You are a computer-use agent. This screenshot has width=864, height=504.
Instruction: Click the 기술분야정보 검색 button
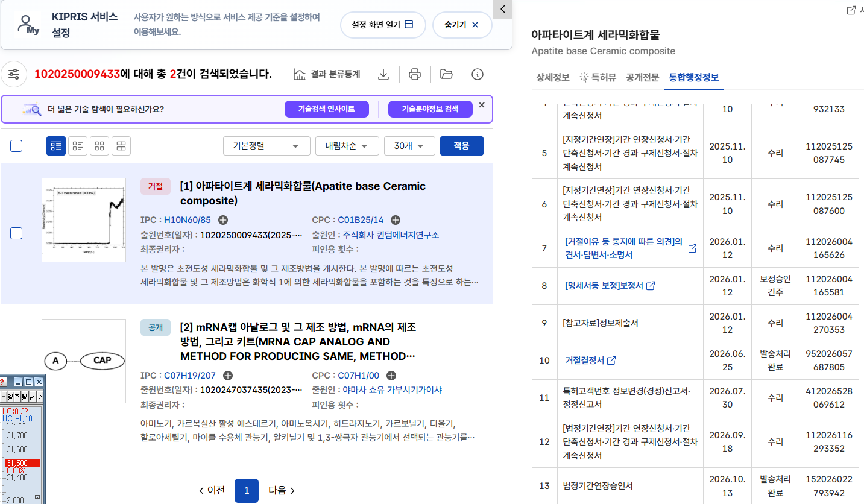[430, 109]
